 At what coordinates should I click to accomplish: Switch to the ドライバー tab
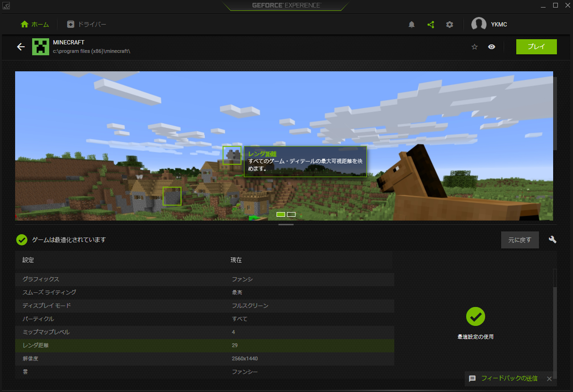click(87, 25)
